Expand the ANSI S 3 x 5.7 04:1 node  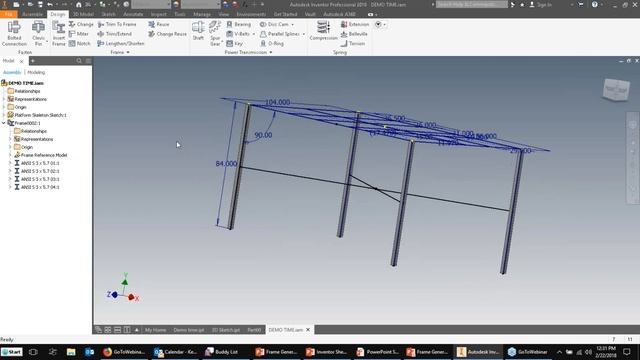click(x=10, y=187)
